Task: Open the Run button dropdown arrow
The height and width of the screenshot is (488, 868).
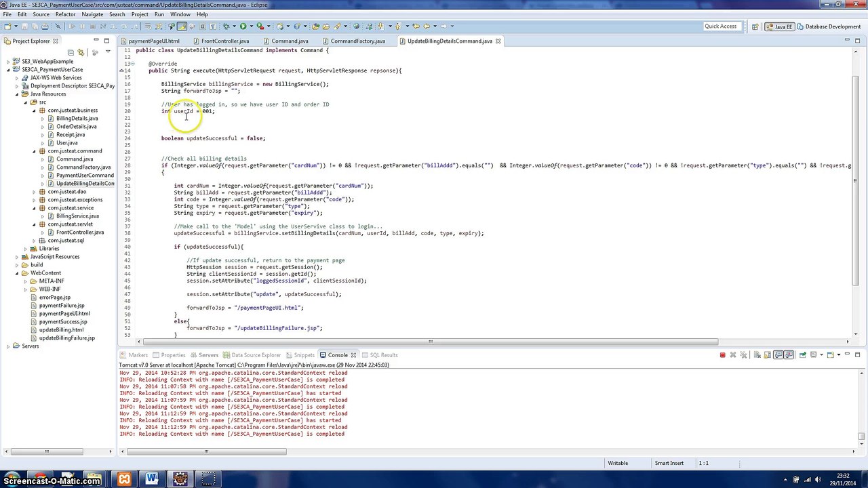Action: (251, 26)
